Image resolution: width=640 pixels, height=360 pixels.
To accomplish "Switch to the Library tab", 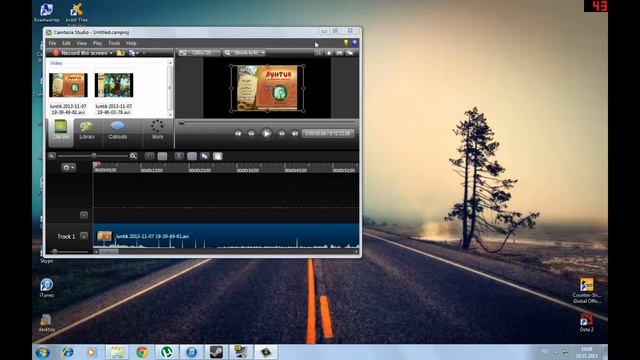I will click(x=87, y=131).
